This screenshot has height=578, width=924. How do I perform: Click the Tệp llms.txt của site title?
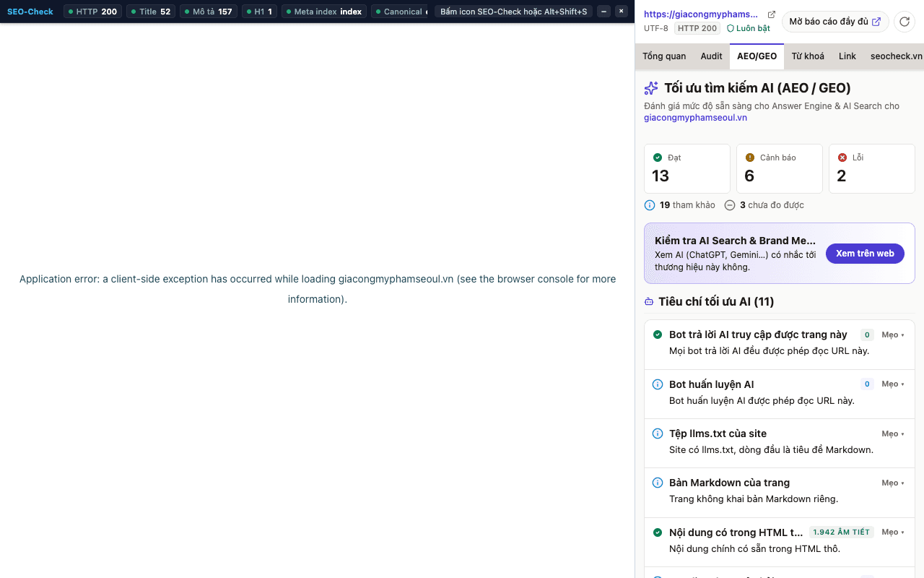(718, 433)
